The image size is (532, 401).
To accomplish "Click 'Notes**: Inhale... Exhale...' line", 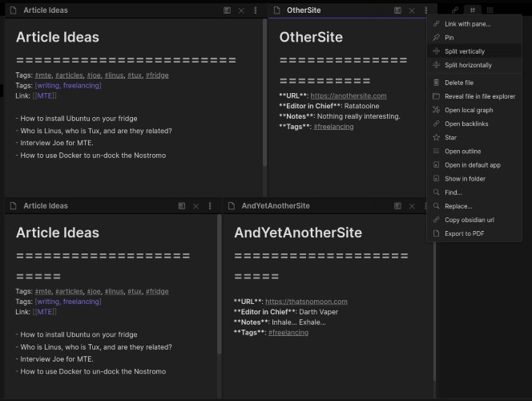I will point(280,322).
